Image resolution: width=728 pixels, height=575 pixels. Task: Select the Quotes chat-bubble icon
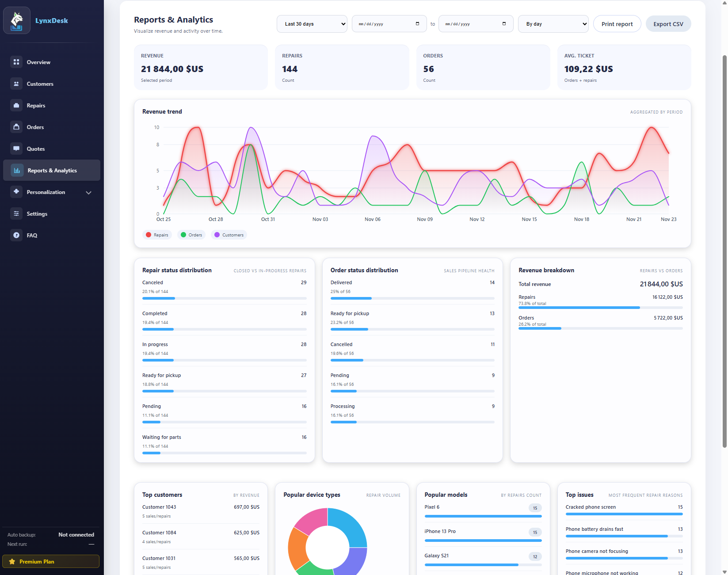pyautogui.click(x=16, y=149)
